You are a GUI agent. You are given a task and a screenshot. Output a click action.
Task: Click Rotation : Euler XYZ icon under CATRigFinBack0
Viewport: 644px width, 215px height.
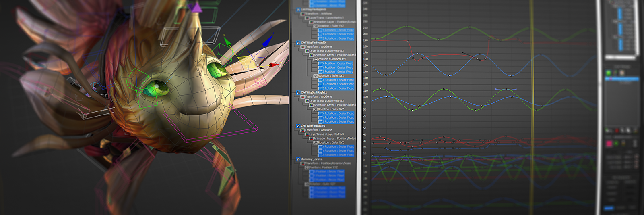point(316,142)
